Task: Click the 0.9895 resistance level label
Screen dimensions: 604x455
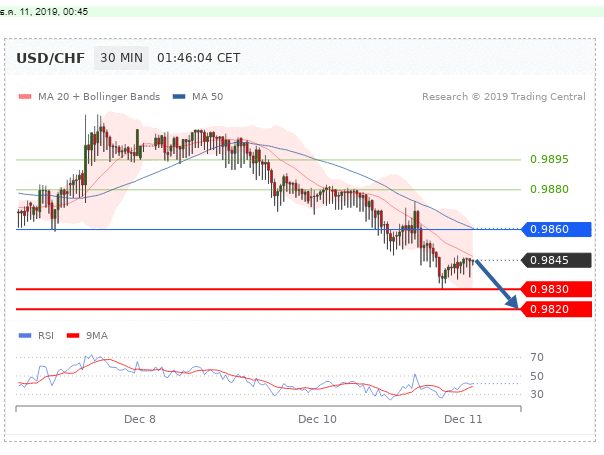Action: point(549,159)
